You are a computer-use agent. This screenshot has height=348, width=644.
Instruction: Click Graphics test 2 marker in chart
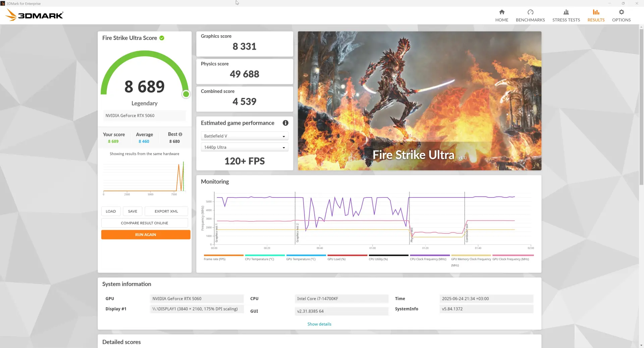(x=298, y=233)
